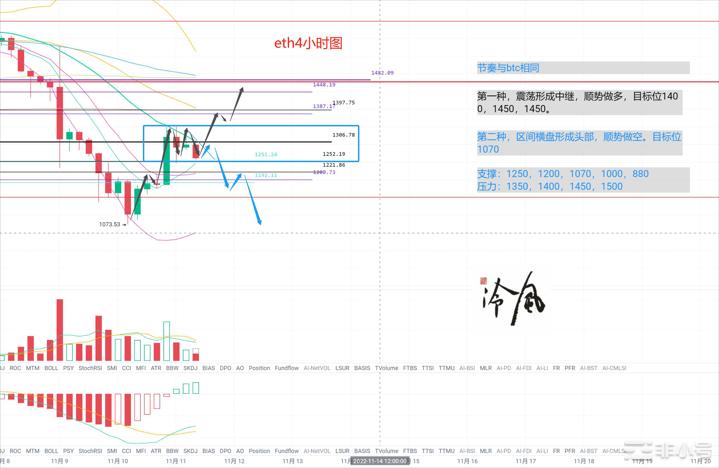The height and width of the screenshot is (468, 719).
Task: Click the '11月 17' date on time axis
Action: (525, 461)
